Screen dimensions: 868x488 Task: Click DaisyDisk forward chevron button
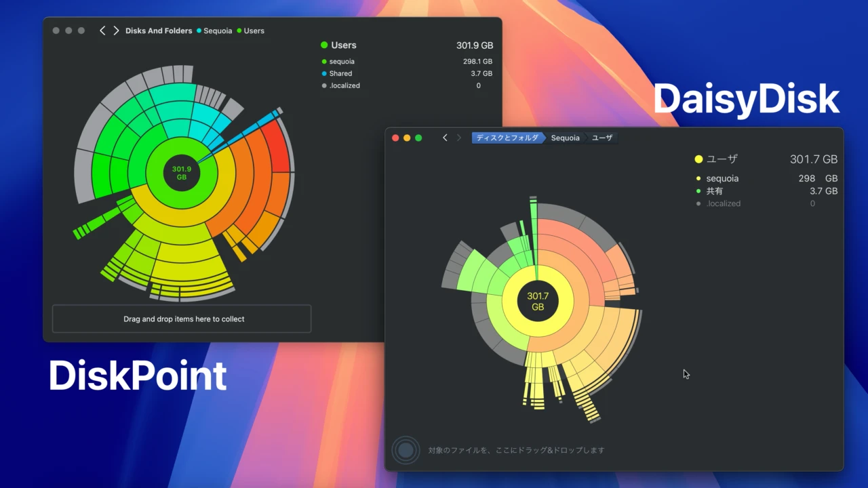(459, 138)
